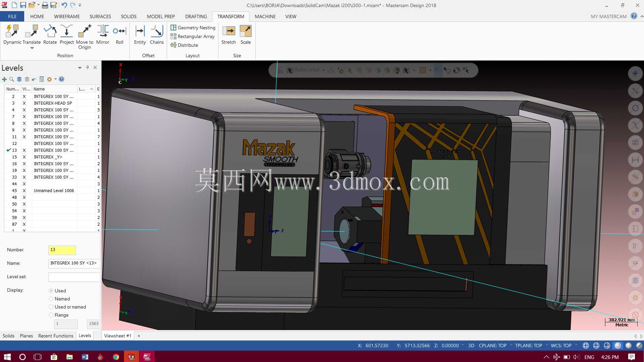This screenshot has width=644, height=362.
Task: Switch to the Planes panel tab
Action: pyautogui.click(x=26, y=336)
